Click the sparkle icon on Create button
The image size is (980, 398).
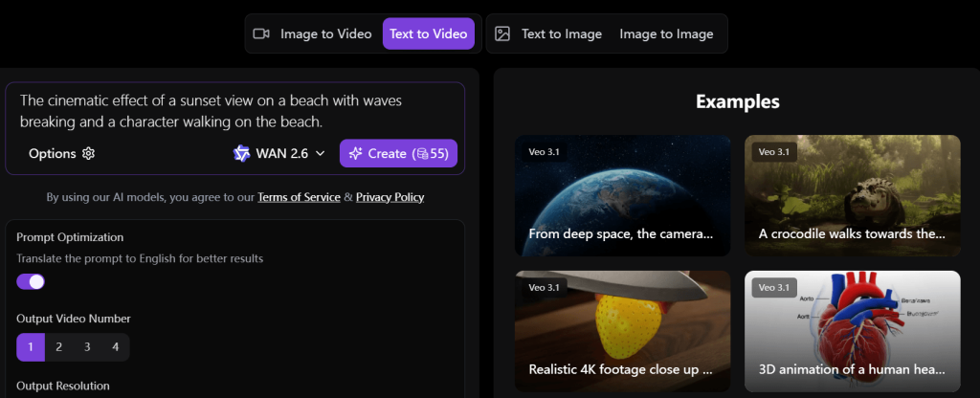coord(355,153)
